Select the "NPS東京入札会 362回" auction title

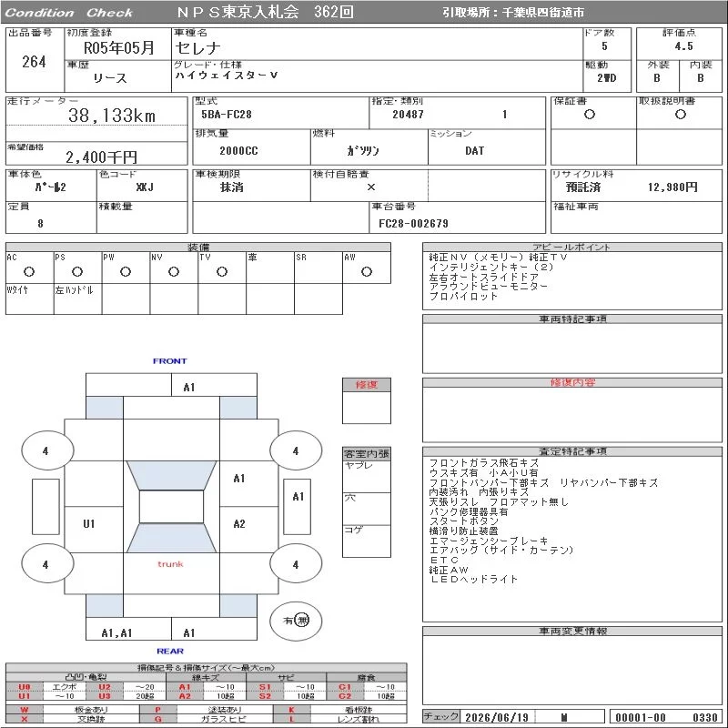click(x=265, y=12)
